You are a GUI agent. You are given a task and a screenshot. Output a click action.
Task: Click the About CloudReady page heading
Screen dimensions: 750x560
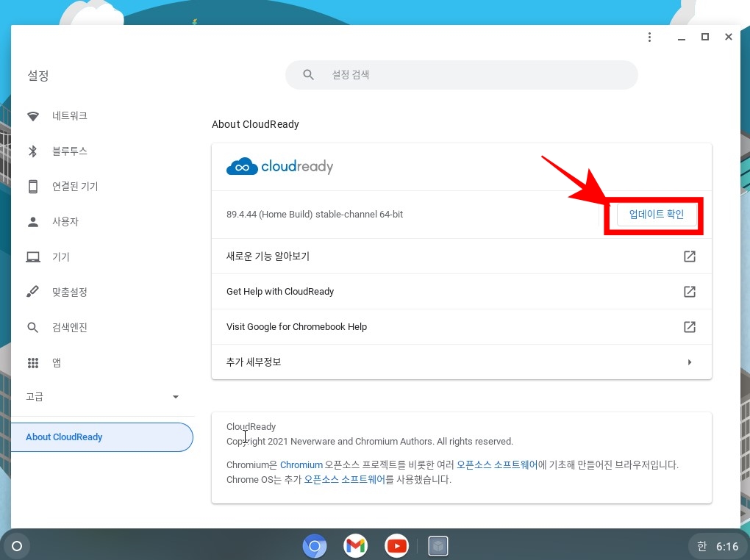[x=255, y=124]
